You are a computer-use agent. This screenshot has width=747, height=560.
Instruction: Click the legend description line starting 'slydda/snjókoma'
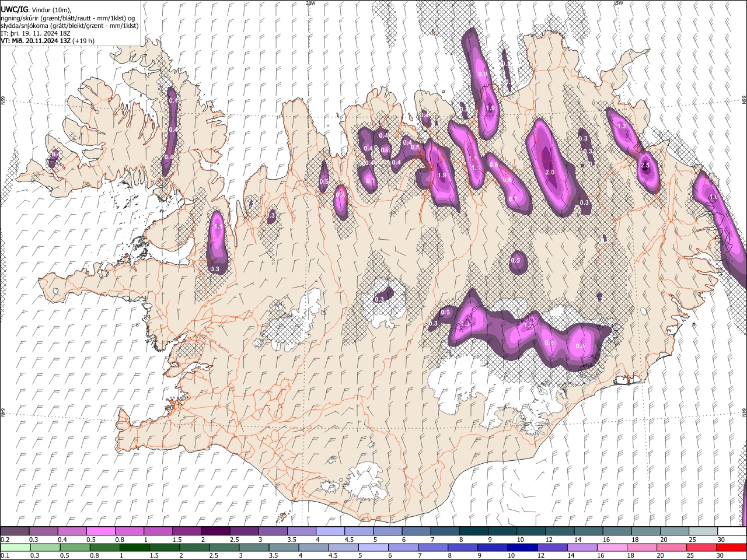pyautogui.click(x=69, y=25)
